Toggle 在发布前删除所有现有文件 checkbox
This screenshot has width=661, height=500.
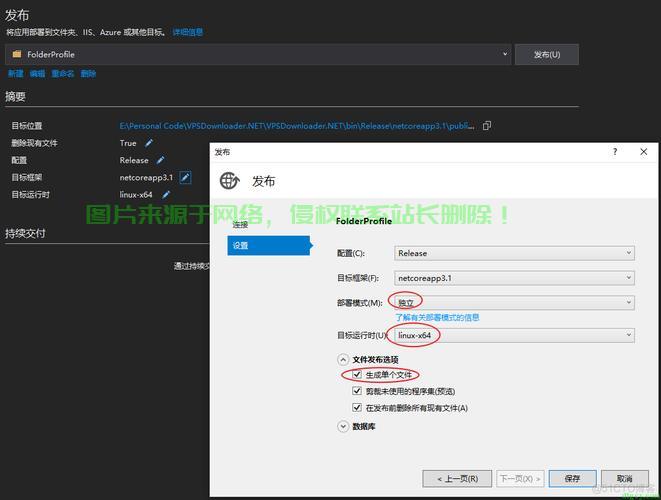tap(357, 408)
